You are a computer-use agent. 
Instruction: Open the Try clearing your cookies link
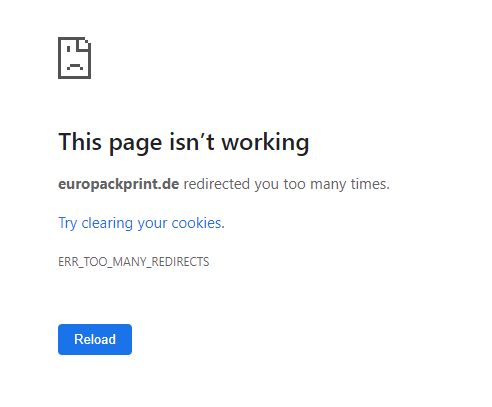click(141, 223)
